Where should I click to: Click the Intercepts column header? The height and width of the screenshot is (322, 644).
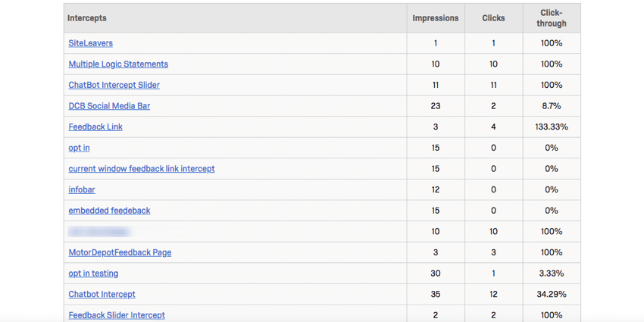pos(87,17)
